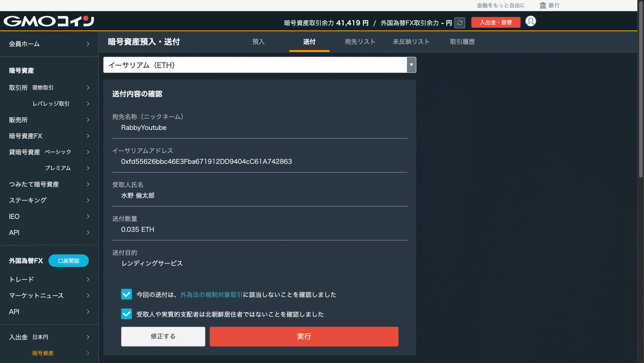Uncheck the North Korea resident confirmation checkbox
644x363 pixels.
pos(127,314)
